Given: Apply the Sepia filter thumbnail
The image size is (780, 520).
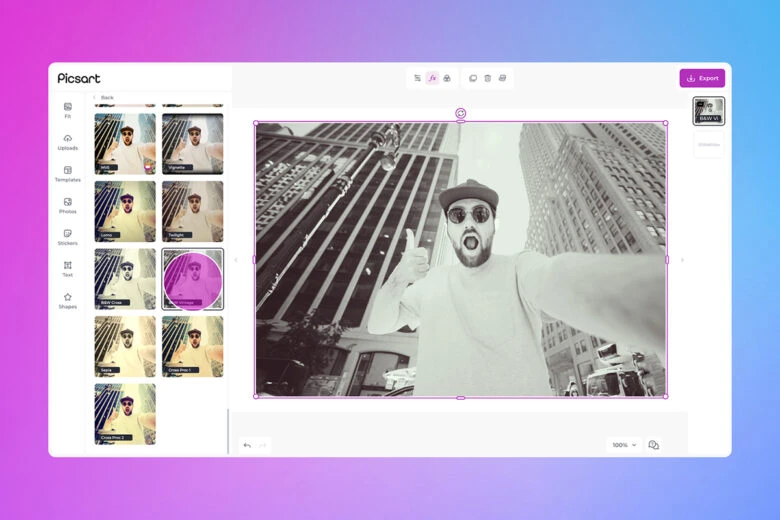Looking at the screenshot, I should 125,346.
